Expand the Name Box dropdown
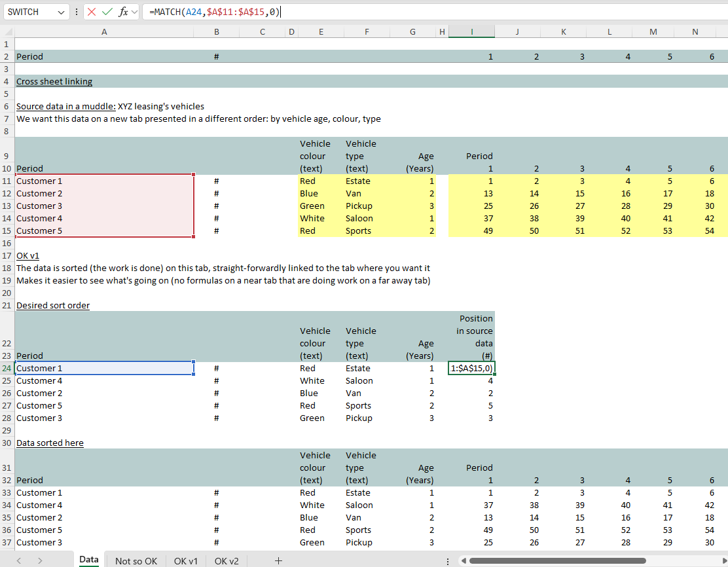Viewport: 728px width, 567px height. (61, 12)
